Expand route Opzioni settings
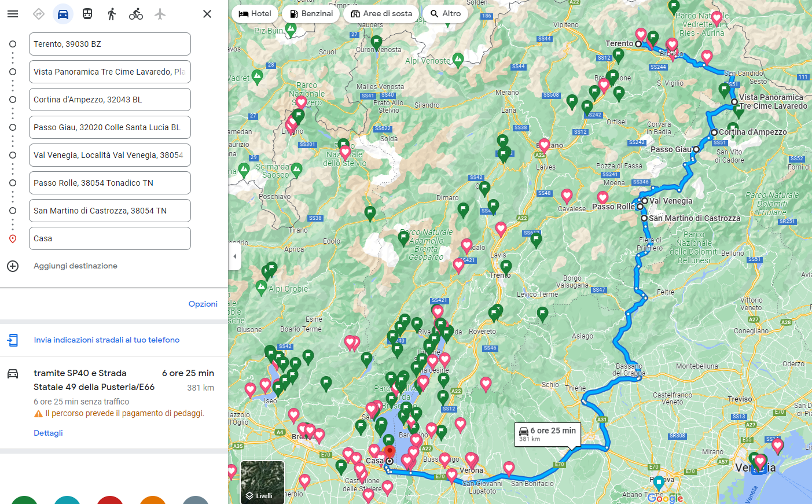The width and height of the screenshot is (812, 504). click(203, 304)
